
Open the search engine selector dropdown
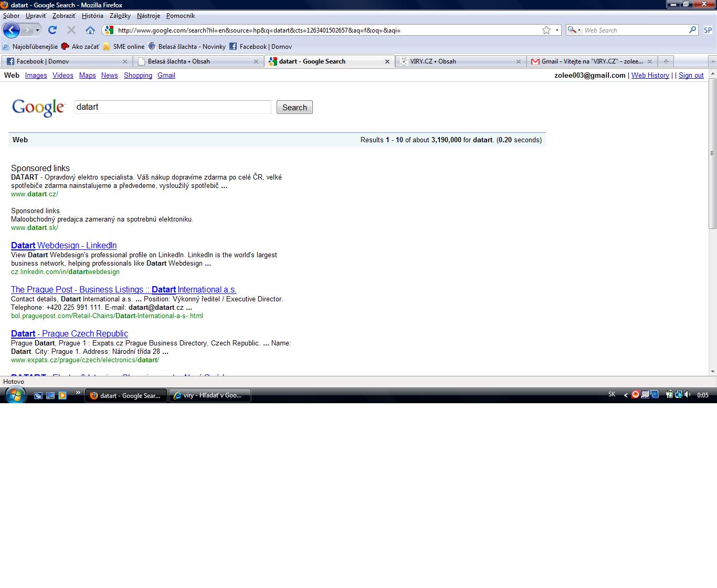click(x=574, y=30)
